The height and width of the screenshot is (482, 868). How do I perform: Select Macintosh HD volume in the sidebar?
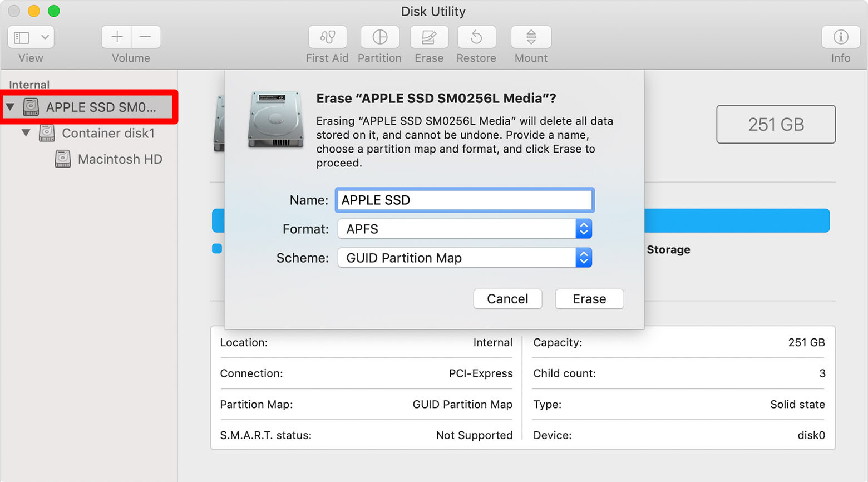[120, 159]
